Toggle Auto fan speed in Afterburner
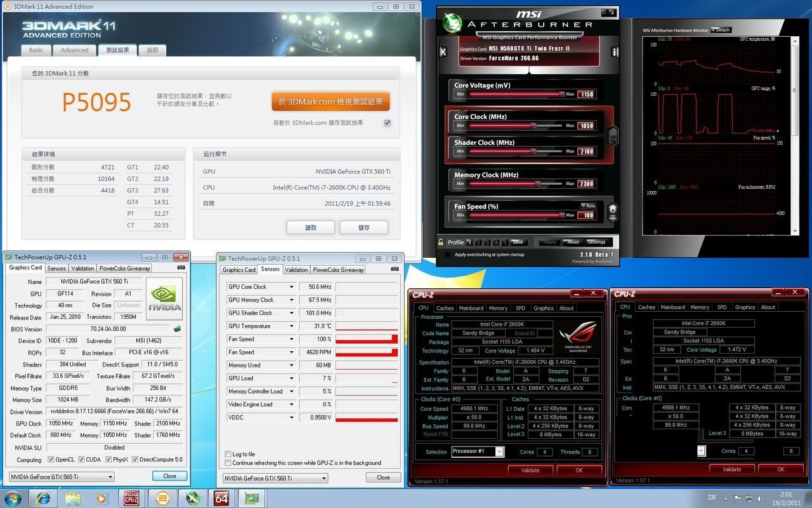The height and width of the screenshot is (508, 812). [588, 206]
